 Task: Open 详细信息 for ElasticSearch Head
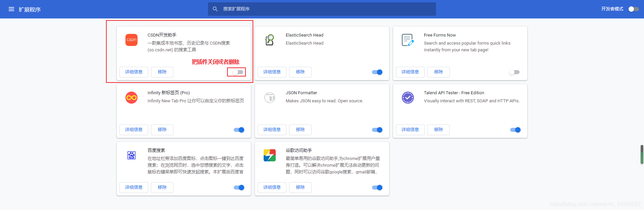tap(272, 72)
